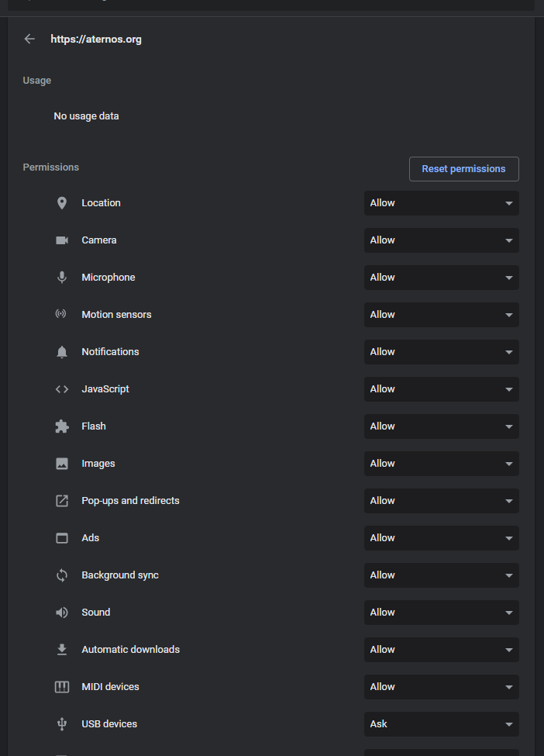Image resolution: width=544 pixels, height=756 pixels.
Task: Click the Automatic downloads label
Action: pyautogui.click(x=131, y=650)
